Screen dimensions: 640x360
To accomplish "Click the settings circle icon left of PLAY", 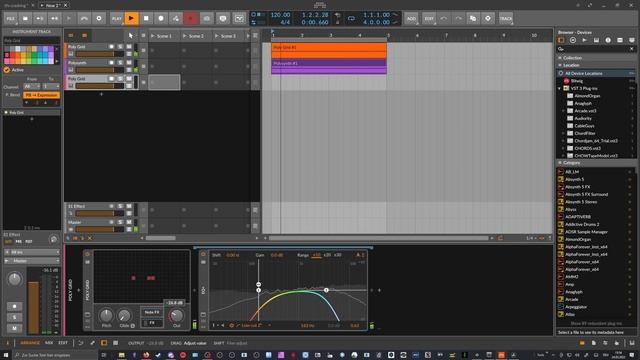I will (99, 18).
